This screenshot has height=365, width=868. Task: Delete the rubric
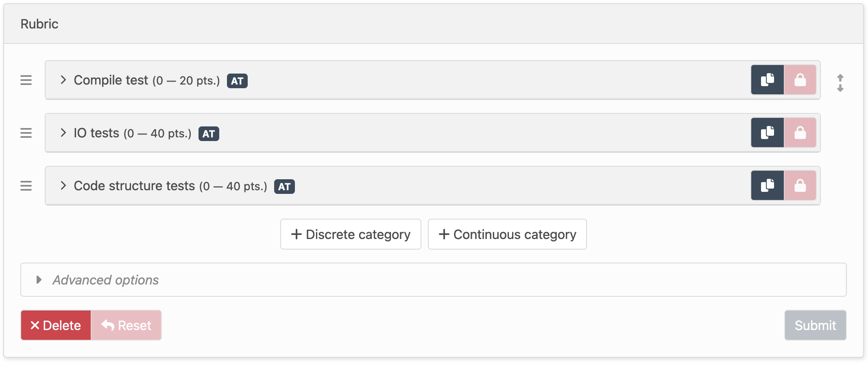click(56, 325)
